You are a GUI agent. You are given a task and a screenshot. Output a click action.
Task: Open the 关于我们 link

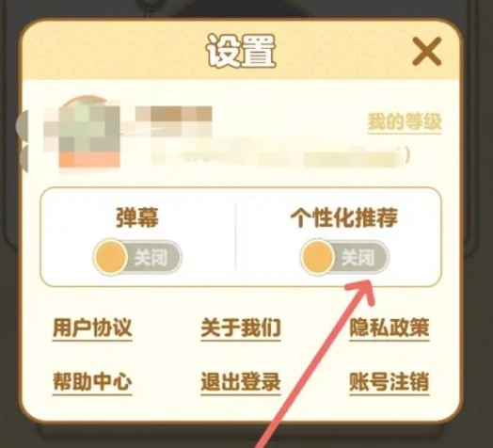[x=241, y=328]
